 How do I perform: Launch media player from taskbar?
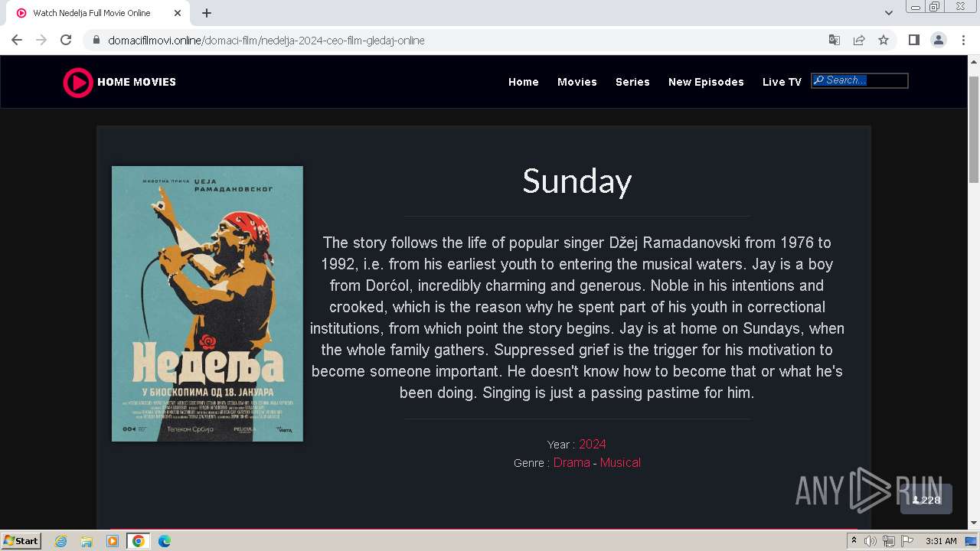[x=113, y=541]
